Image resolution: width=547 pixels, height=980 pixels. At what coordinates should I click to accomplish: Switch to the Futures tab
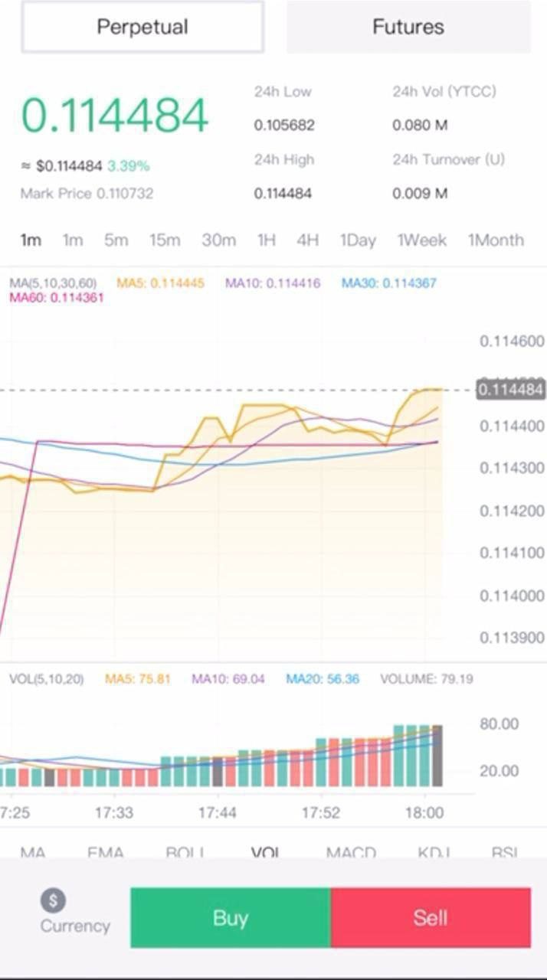pyautogui.click(x=408, y=27)
